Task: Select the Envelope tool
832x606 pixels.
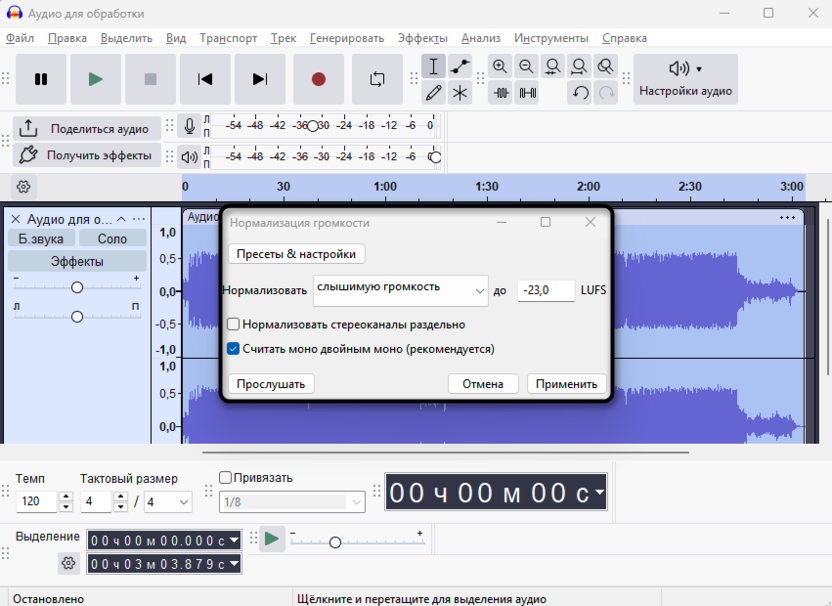Action: pos(460,66)
